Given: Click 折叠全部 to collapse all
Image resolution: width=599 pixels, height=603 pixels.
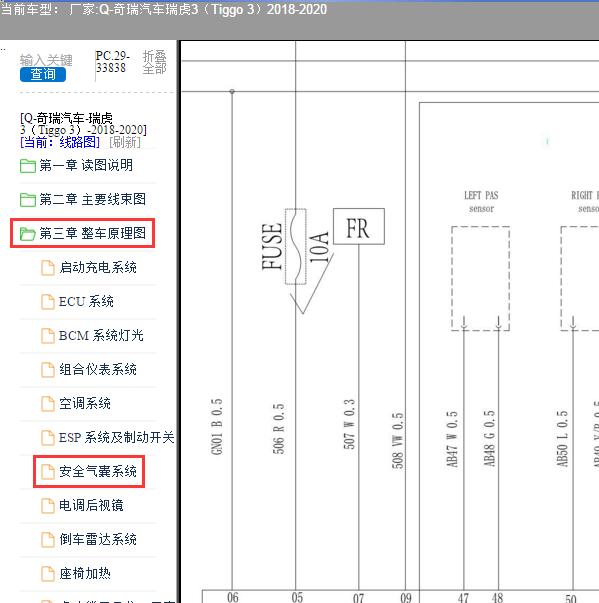Looking at the screenshot, I should (155, 62).
